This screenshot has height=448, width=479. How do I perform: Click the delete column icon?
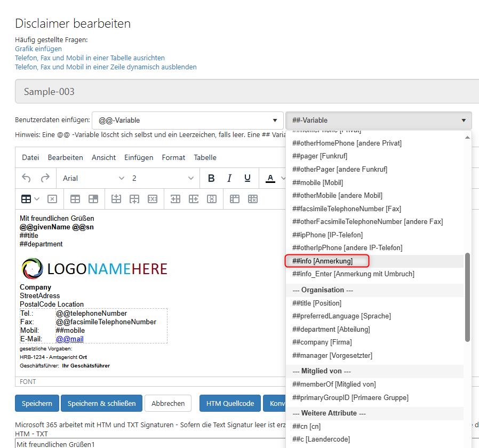pos(212,199)
